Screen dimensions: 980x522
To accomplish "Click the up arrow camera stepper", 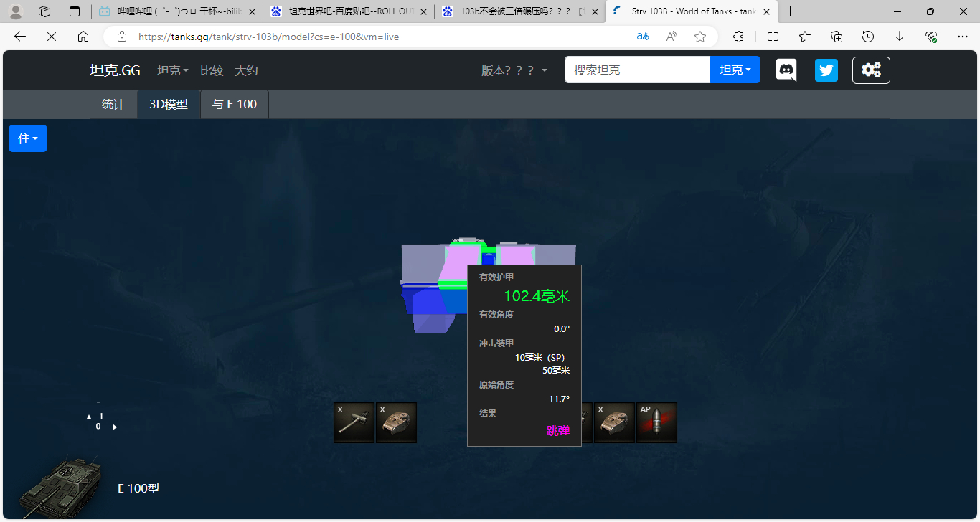I will point(89,416).
